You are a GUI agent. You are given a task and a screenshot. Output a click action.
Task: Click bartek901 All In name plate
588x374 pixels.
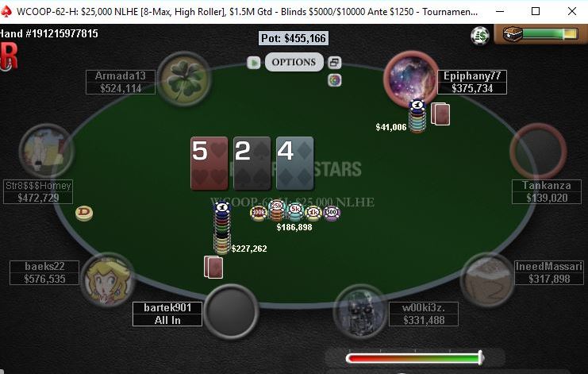(x=167, y=314)
